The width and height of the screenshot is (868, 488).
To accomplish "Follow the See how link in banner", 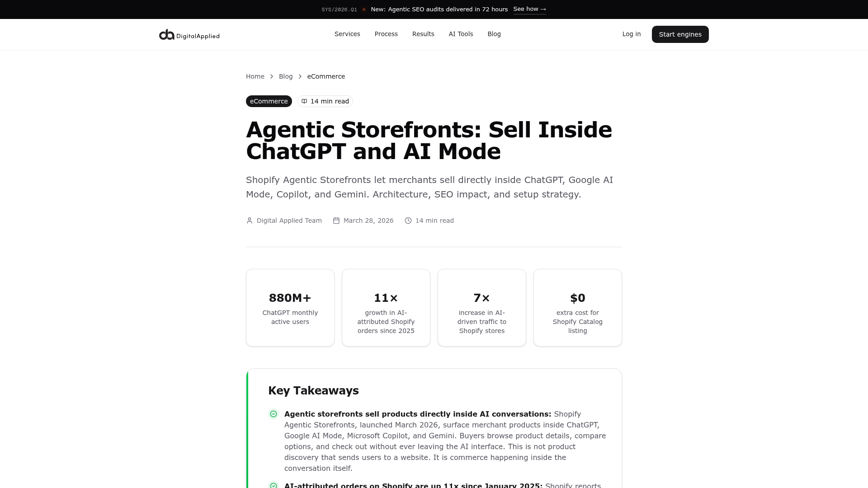I will [x=529, y=9].
